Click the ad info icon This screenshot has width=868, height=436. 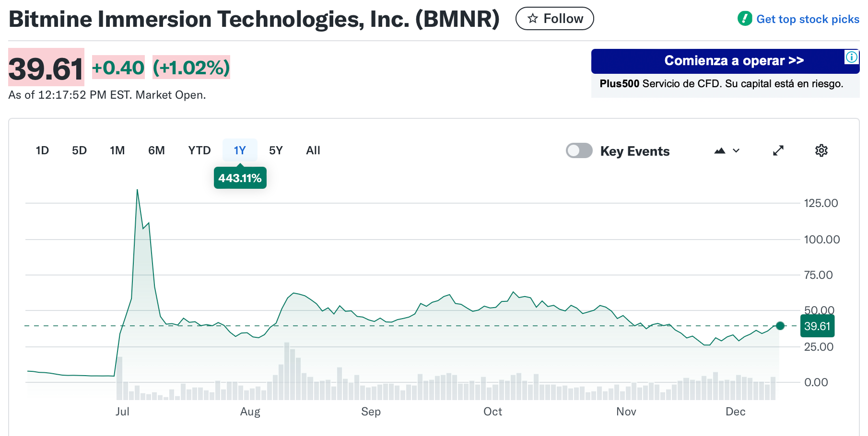click(851, 57)
